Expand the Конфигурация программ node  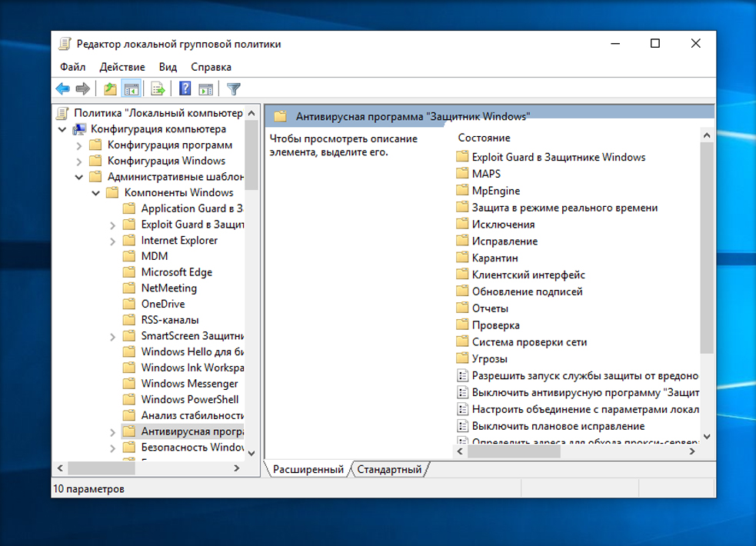pyautogui.click(x=79, y=145)
